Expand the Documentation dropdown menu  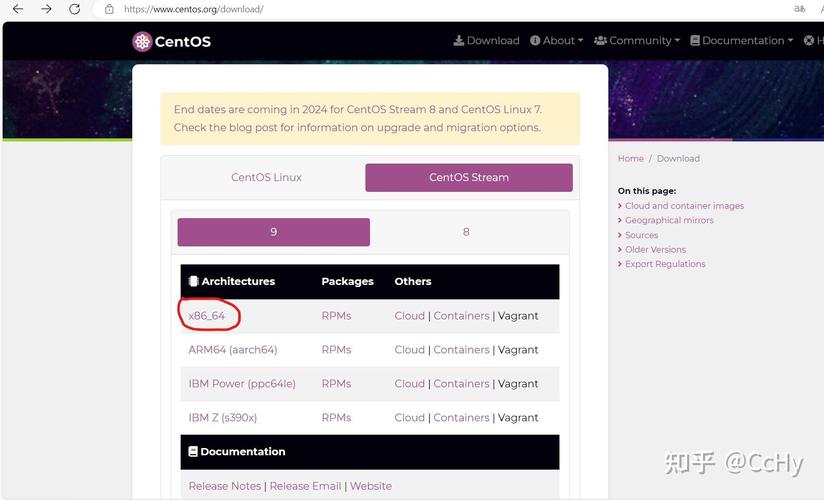(741, 40)
